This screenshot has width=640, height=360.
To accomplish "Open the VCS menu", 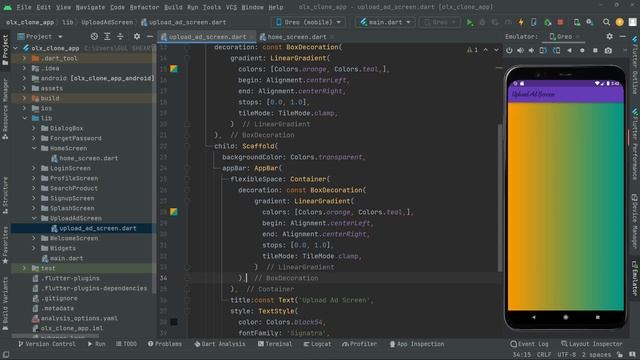I will (231, 7).
